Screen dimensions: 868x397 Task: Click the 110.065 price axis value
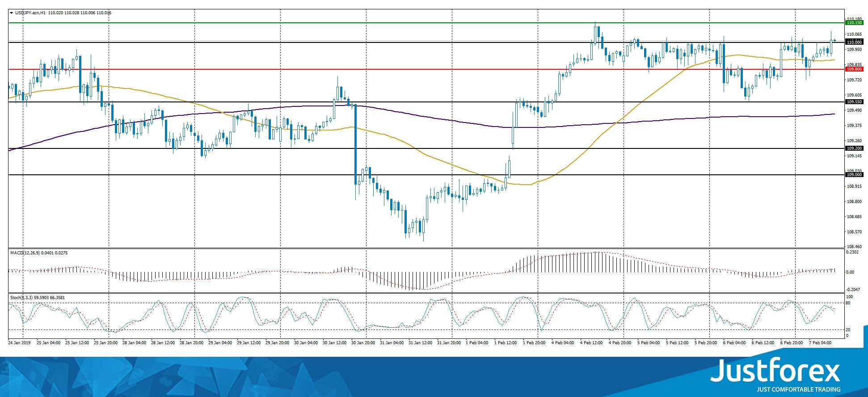click(854, 34)
